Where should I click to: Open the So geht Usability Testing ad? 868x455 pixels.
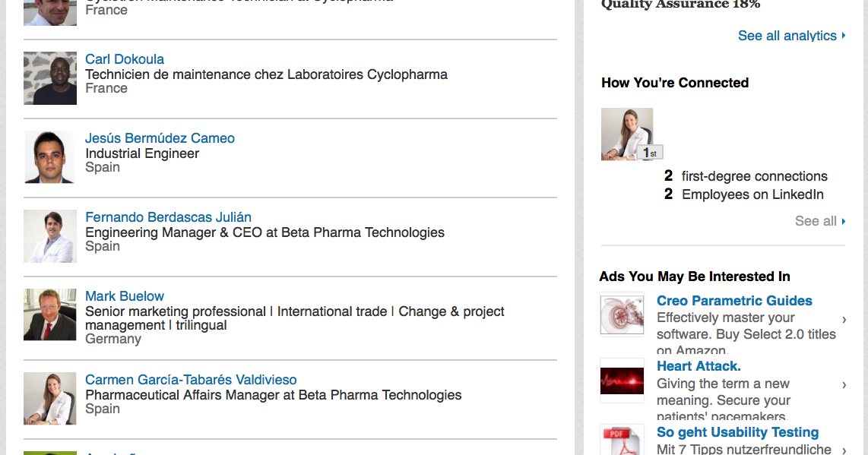pyautogui.click(x=737, y=432)
